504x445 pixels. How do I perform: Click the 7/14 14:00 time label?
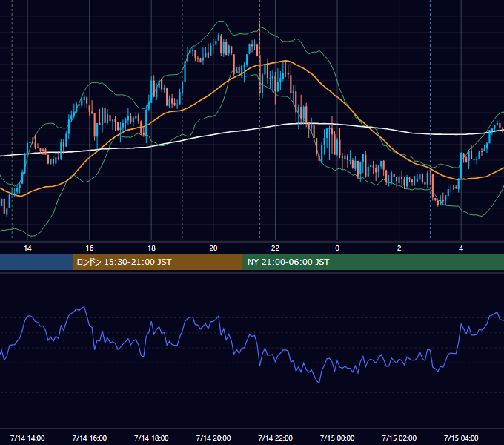[27, 438]
